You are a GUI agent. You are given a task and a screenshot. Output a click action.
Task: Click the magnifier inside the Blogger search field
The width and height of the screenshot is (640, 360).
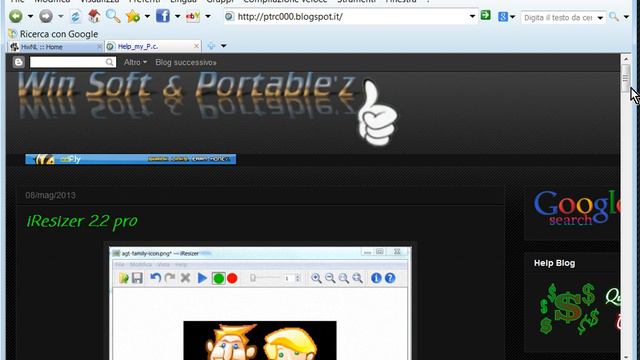point(109,62)
